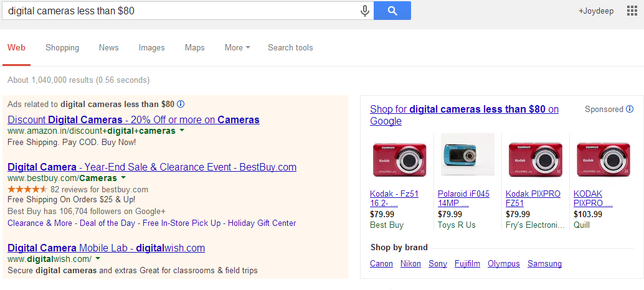The image size is (644, 290).
Task: Open the Deal of the Day sitelink
Action: [x=107, y=223]
